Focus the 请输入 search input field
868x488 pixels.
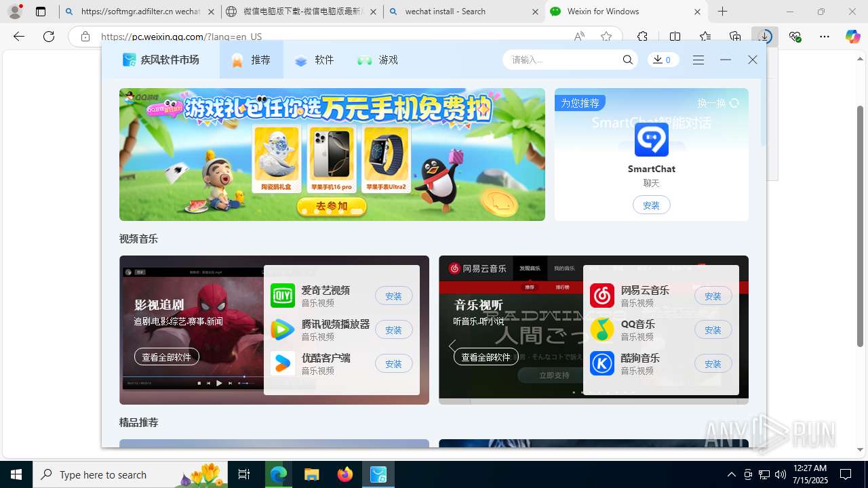564,60
